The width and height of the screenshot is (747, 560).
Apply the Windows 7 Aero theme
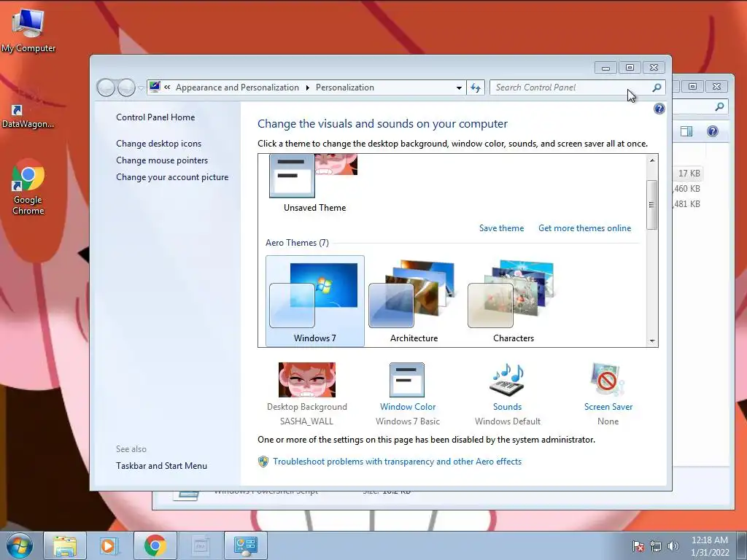tap(315, 300)
